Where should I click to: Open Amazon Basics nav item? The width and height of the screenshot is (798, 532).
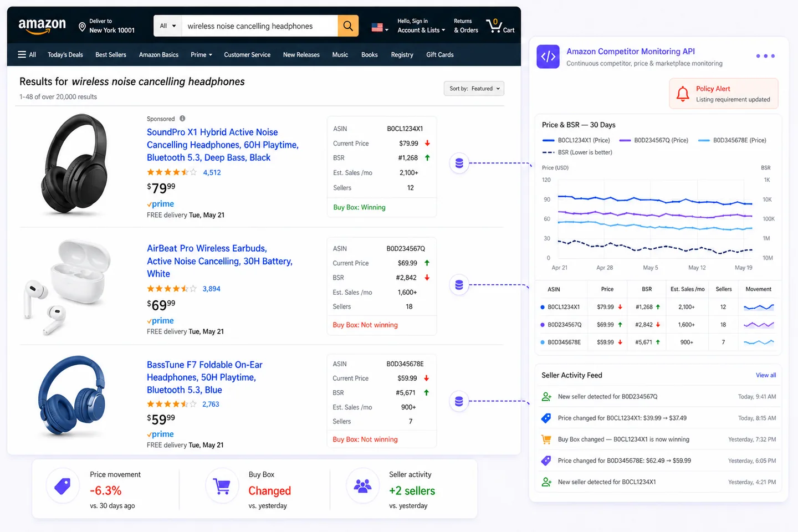pyautogui.click(x=158, y=55)
